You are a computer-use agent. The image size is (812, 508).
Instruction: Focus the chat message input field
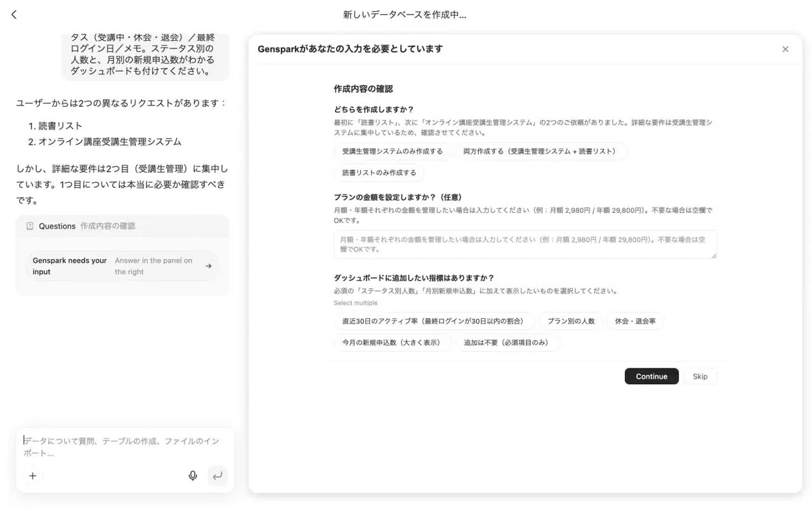click(125, 447)
